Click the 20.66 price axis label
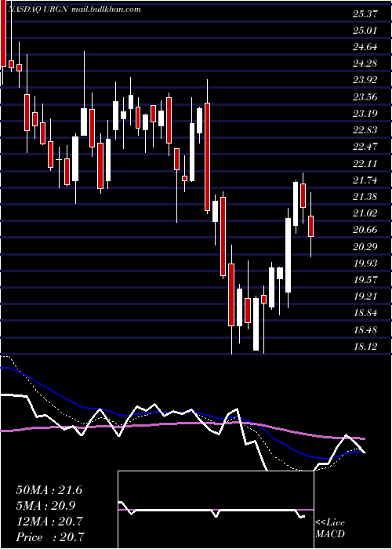 (x=365, y=230)
